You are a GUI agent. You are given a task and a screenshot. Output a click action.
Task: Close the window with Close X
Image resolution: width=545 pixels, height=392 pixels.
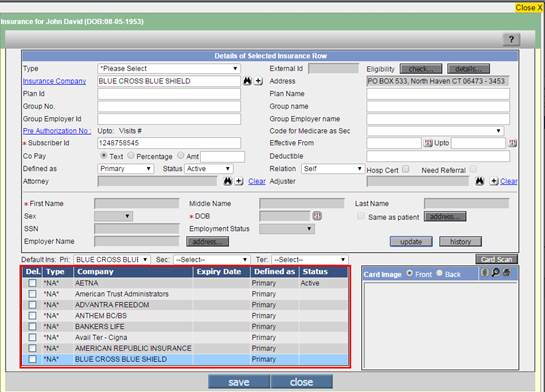[529, 8]
